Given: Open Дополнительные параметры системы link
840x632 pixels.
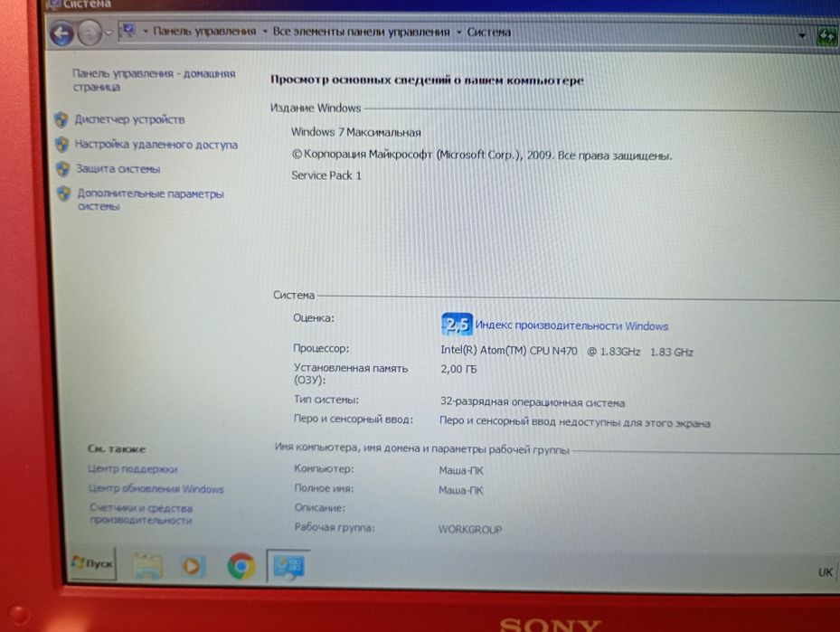Looking at the screenshot, I should tap(150, 199).
